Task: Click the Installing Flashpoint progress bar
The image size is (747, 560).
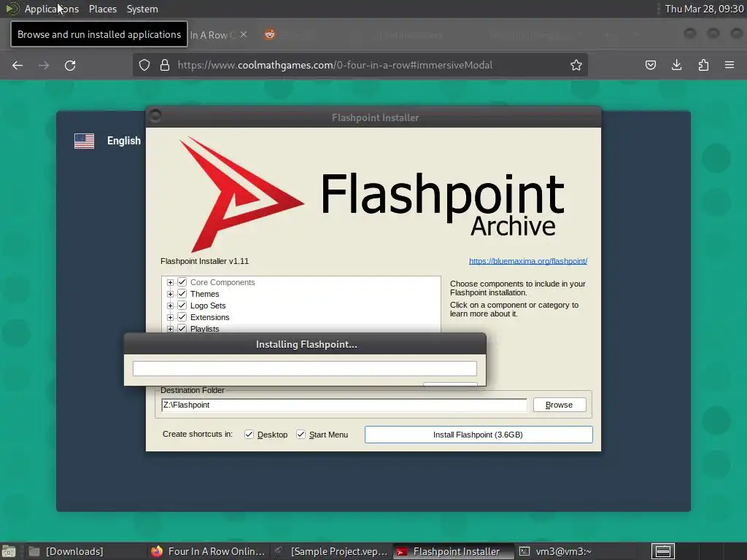Action: (305, 368)
